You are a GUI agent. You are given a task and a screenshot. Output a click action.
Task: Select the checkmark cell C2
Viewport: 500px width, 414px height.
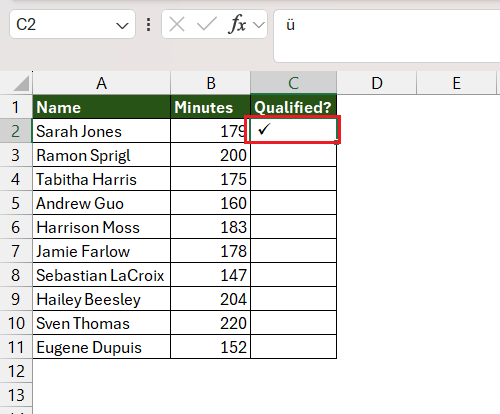point(293,130)
